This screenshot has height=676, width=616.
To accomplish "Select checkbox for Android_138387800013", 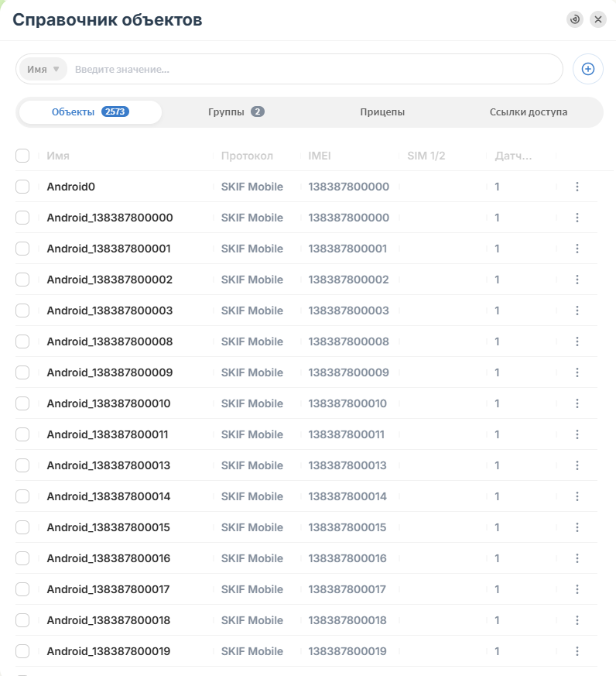I will click(x=22, y=465).
